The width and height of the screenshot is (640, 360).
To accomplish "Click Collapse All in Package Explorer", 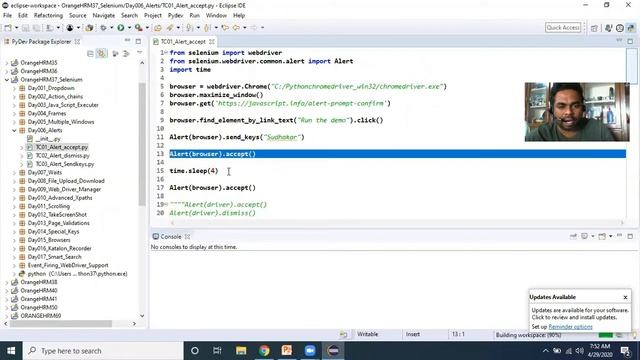I will click(90, 53).
